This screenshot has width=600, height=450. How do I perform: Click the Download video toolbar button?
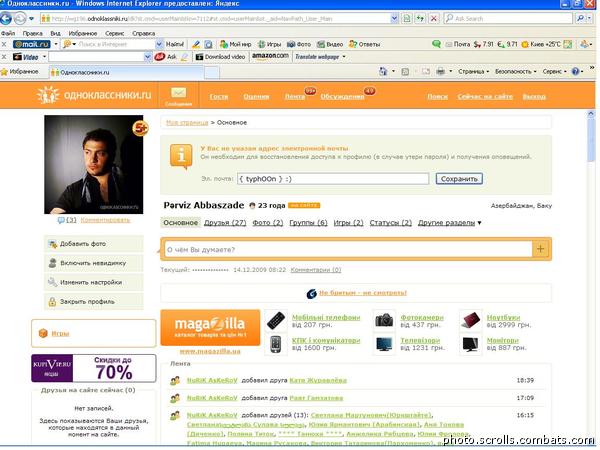click(x=220, y=57)
